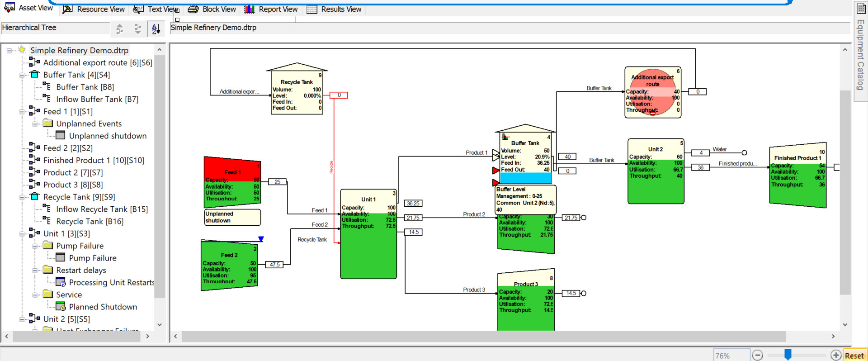Click the zoom level slider handle
The height and width of the screenshot is (361, 868).
pyautogui.click(x=788, y=355)
